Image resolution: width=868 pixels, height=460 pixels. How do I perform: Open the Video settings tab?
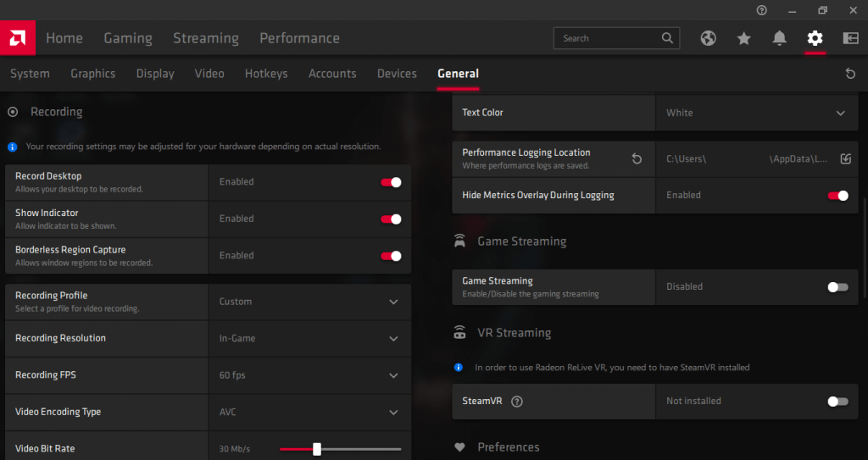(x=209, y=74)
